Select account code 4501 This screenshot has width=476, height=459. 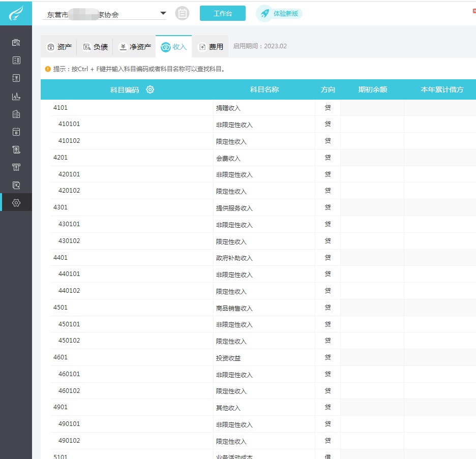coord(61,308)
